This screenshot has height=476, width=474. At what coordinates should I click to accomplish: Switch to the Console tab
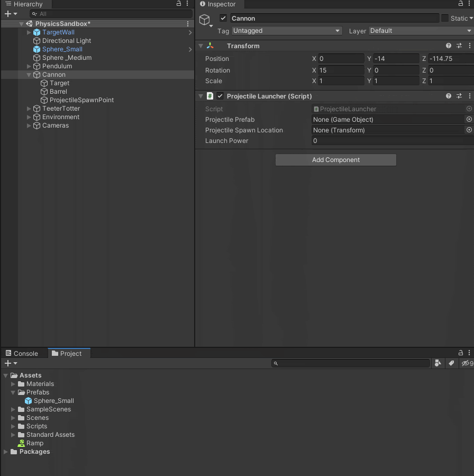[22, 354]
